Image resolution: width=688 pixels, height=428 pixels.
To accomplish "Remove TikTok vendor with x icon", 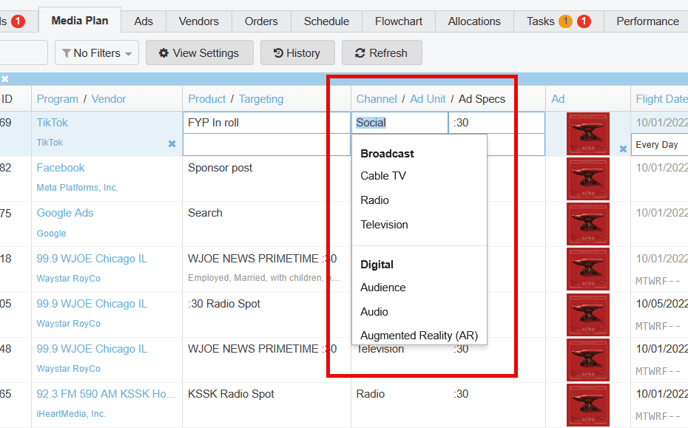I will point(172,144).
